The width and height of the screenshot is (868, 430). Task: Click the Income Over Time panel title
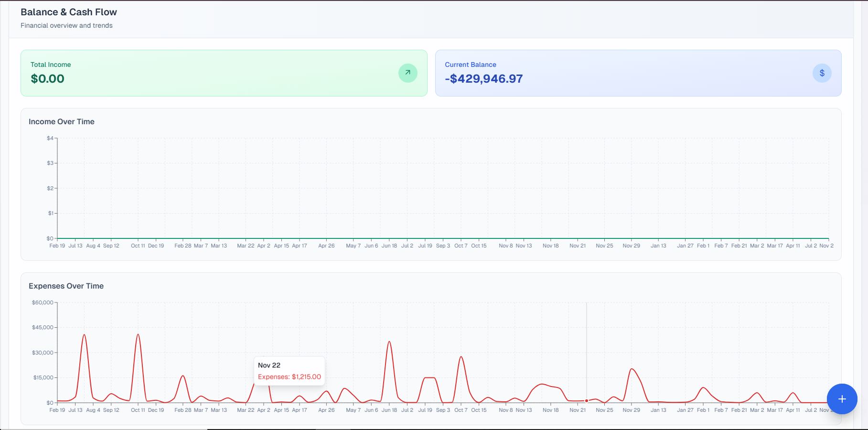[61, 121]
